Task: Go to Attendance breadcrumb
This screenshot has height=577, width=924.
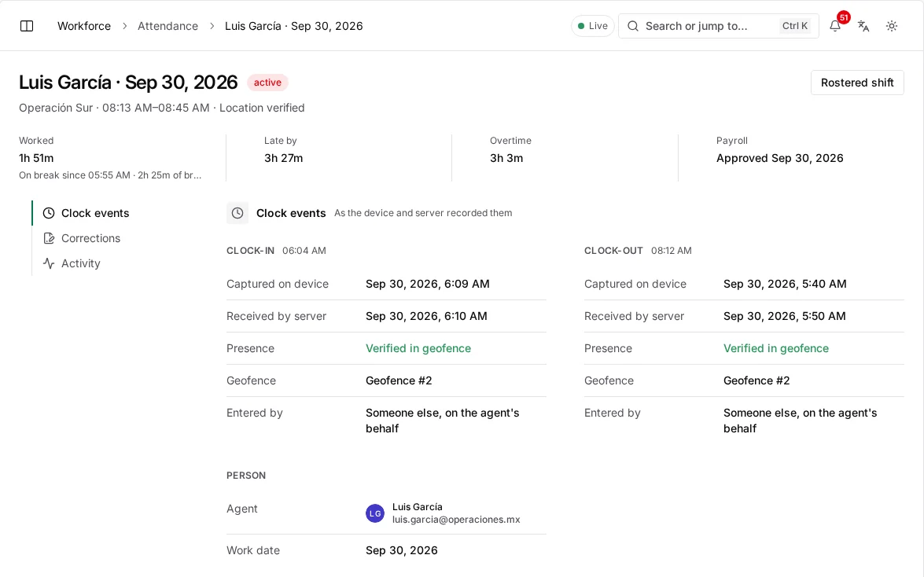Action: 167,26
